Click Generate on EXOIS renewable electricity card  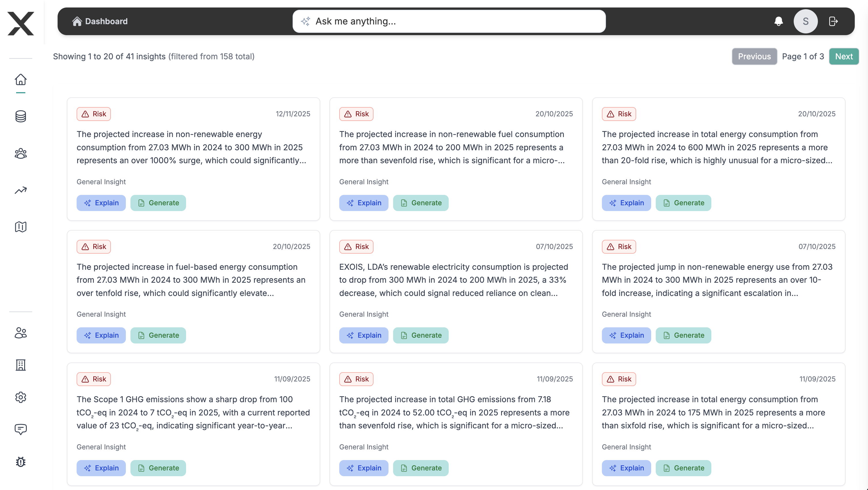coord(420,335)
